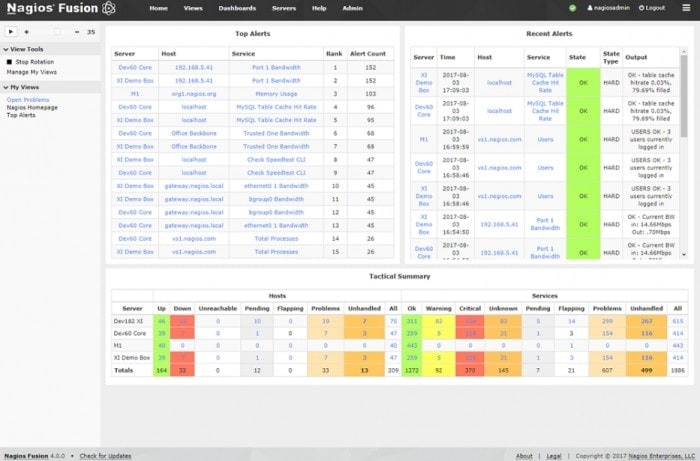The image size is (700, 461).
Task: Click the Nagios Fusion atom logo icon
Action: coord(109,8)
